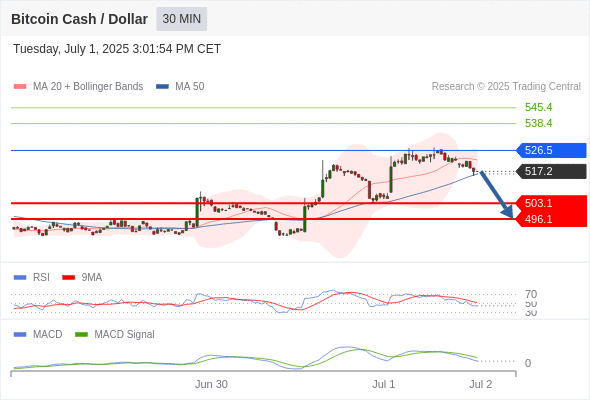Screen dimensions: 590x400
Task: Select the 496.1 red support tag
Action: 551,219
